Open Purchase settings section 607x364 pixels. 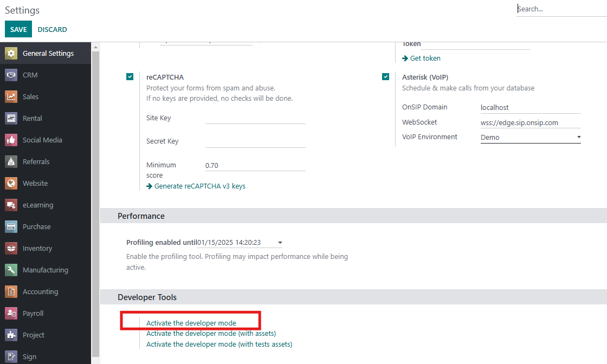[46, 226]
